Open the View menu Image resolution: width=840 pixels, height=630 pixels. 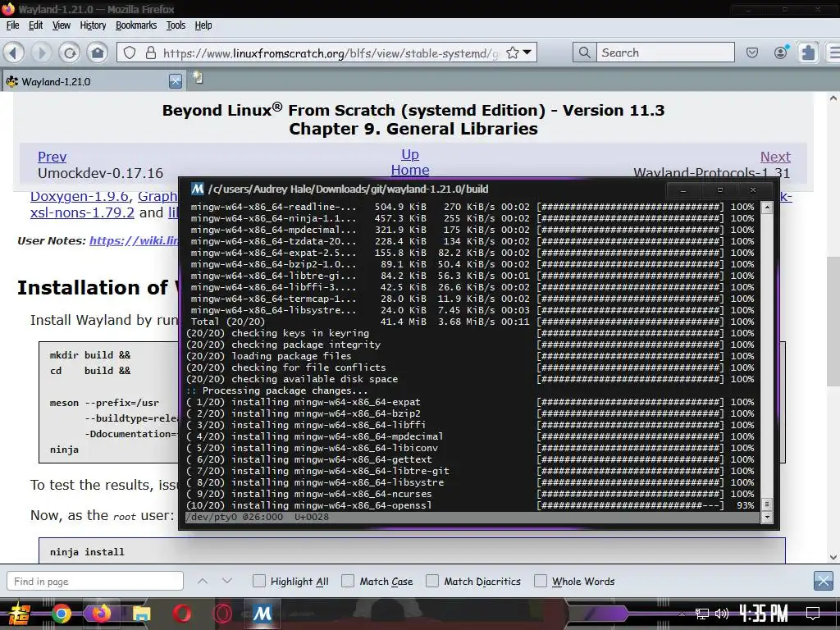pyautogui.click(x=61, y=25)
